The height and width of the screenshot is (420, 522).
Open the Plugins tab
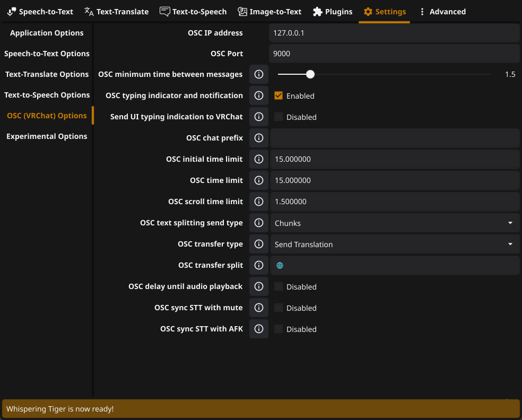tap(333, 12)
